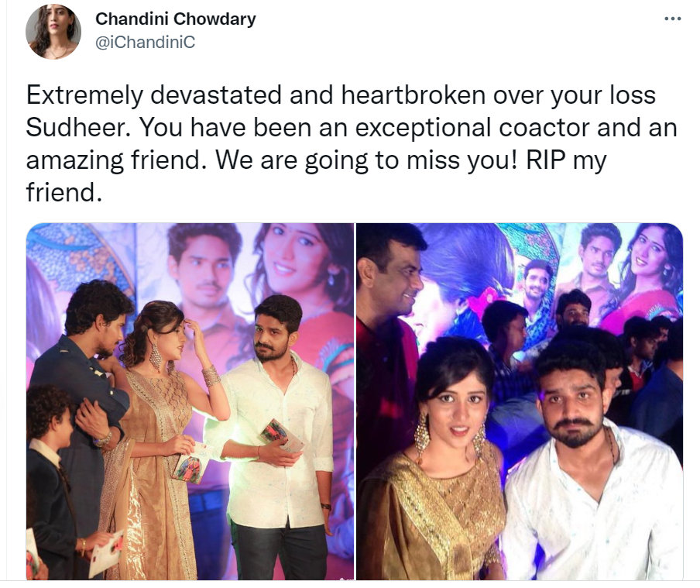Click the round profile avatar picture

tap(53, 31)
